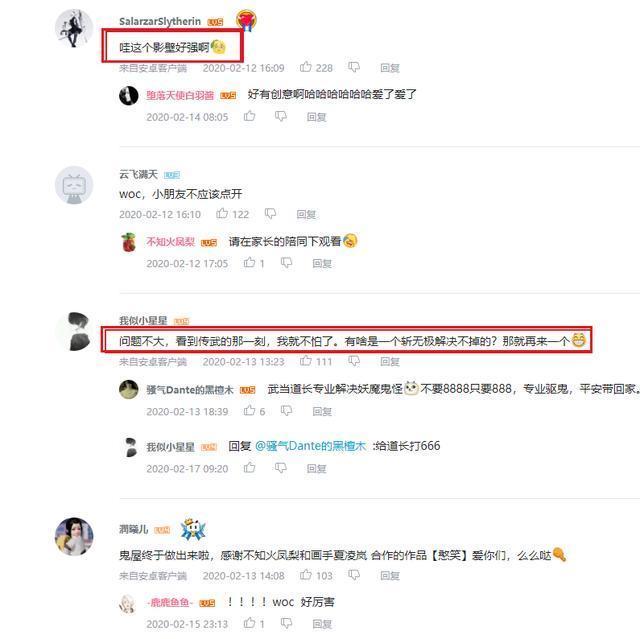Like the reply with 6 likes from 骚气Dante的黑檀木
Screen dimensions: 640x639
[x=249, y=410]
